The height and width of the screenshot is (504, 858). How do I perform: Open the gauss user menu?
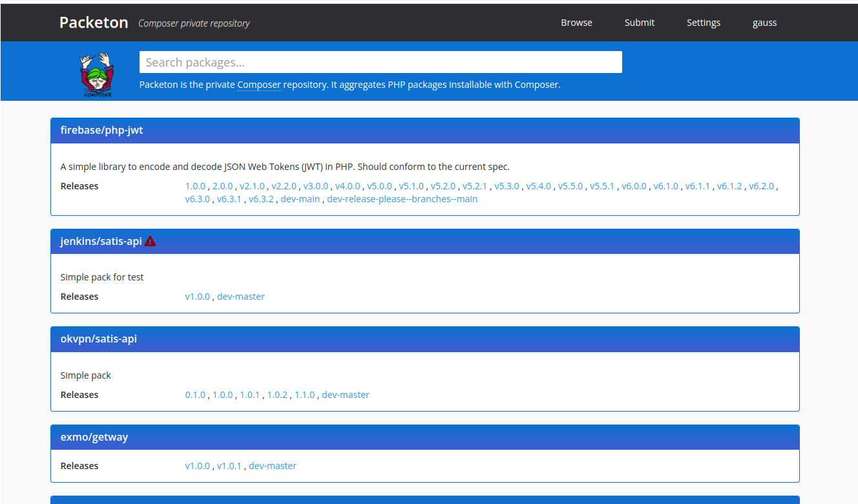(x=764, y=23)
